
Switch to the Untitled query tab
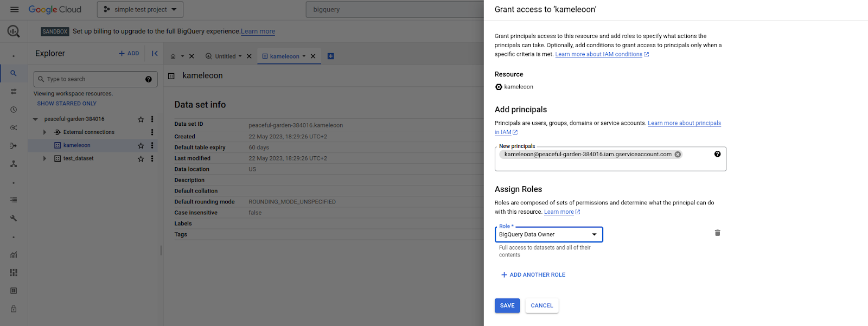pos(225,56)
